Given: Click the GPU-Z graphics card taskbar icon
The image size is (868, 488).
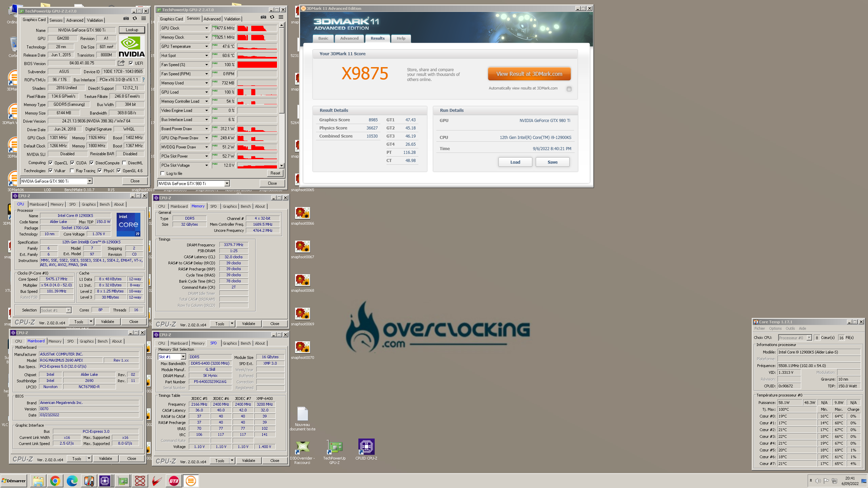Looking at the screenshot, I should (x=123, y=481).
